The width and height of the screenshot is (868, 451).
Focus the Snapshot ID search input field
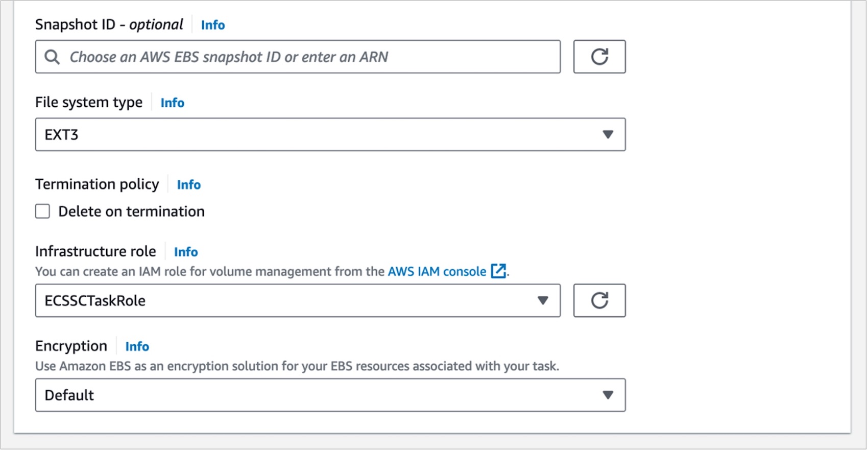[306, 57]
